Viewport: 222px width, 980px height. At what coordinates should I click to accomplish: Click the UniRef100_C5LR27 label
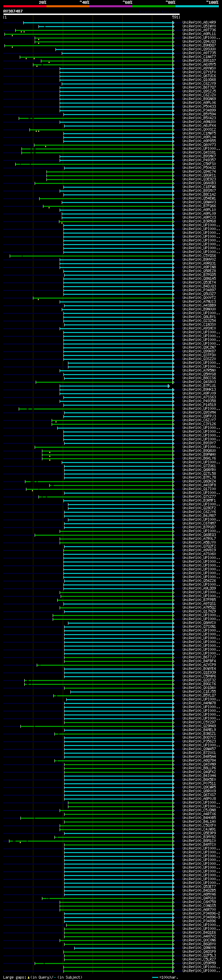tap(199, 959)
